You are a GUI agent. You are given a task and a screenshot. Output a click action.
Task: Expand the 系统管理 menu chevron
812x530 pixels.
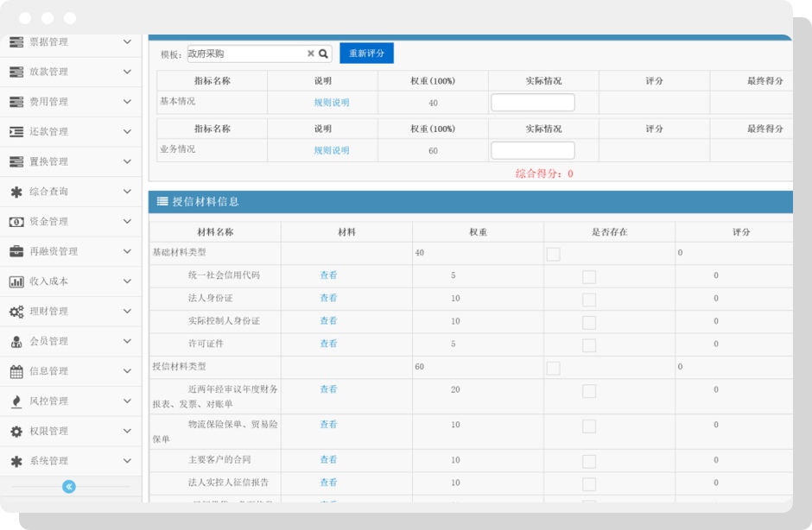pos(127,461)
